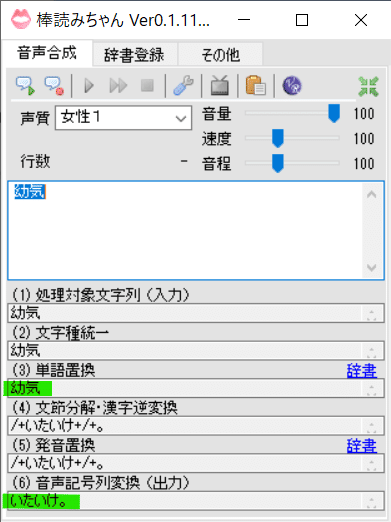Click the lips app icon in title bar
The height and width of the screenshot is (522, 391).
(21, 20)
